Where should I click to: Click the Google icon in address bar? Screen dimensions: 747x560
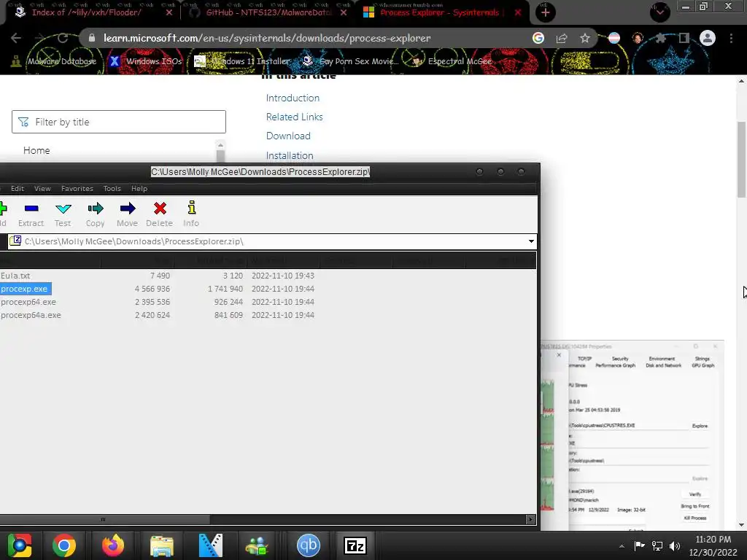pyautogui.click(x=538, y=38)
